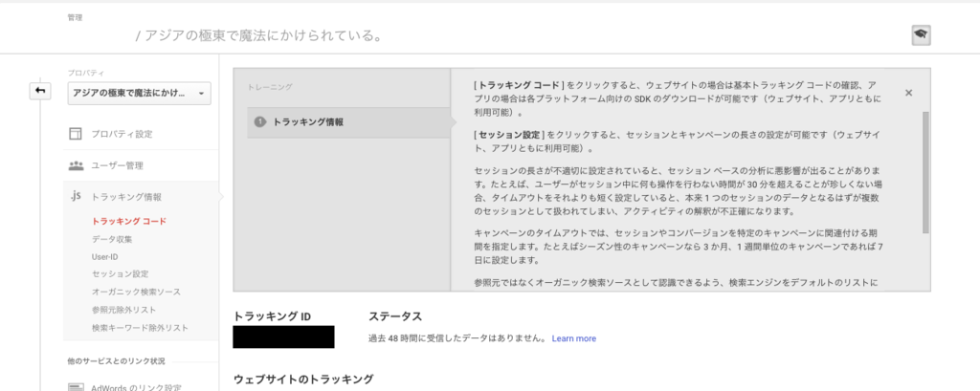This screenshot has height=391, width=980.
Task: Click the training panel vertical scrollbar
Action: click(925, 172)
